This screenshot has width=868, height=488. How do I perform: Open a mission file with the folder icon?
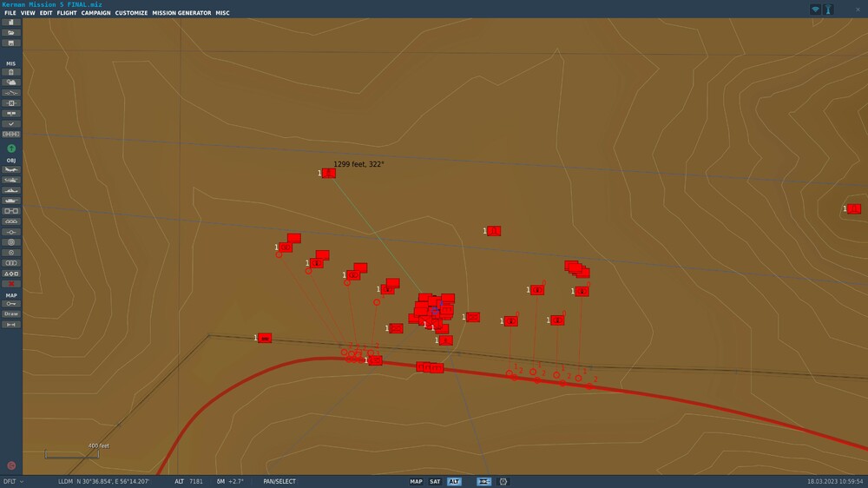point(11,33)
